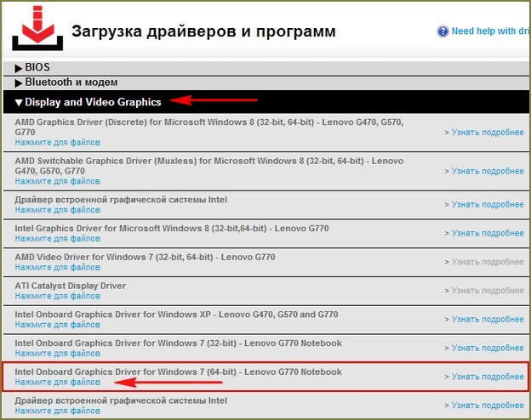Click Узнать подробнее for Intel Onboard Windows 7 32-bit
This screenshot has height=420, width=531.
click(x=484, y=347)
